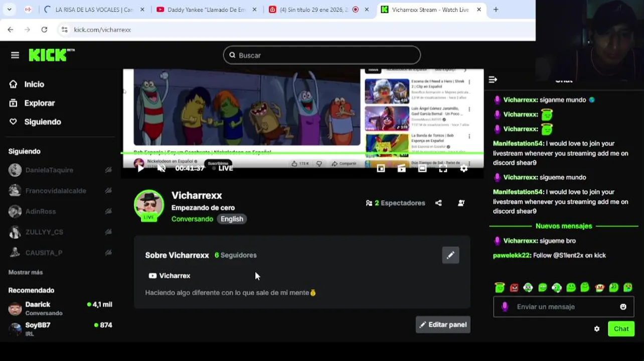Image resolution: width=644 pixels, height=361 pixels.
Task: Click 6 Seguidores followers count
Action: coord(235,255)
